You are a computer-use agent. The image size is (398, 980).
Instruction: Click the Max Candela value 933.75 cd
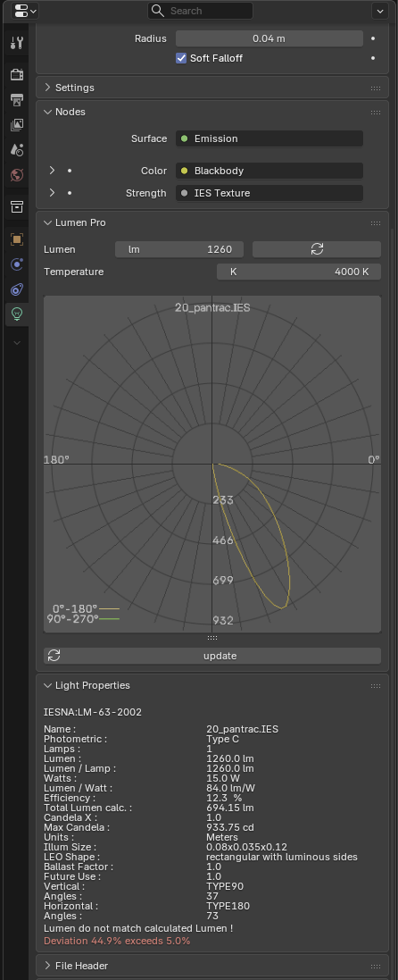tap(230, 827)
